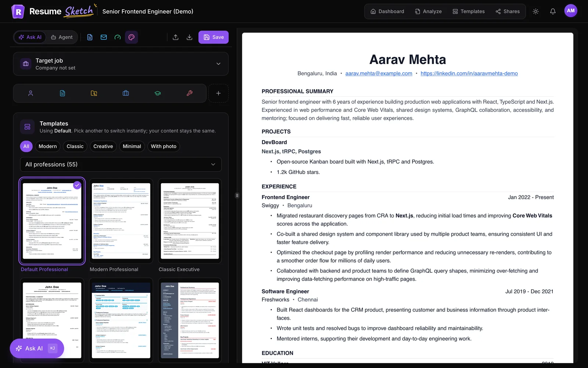The height and width of the screenshot is (368, 588).
Task: Add a new section with plus button
Action: point(218,93)
